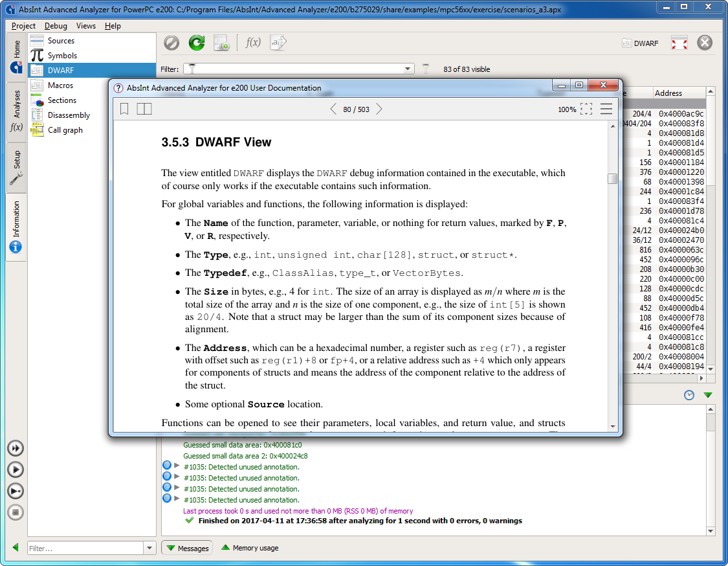Click the clock icon above the messages pane

pos(689,395)
